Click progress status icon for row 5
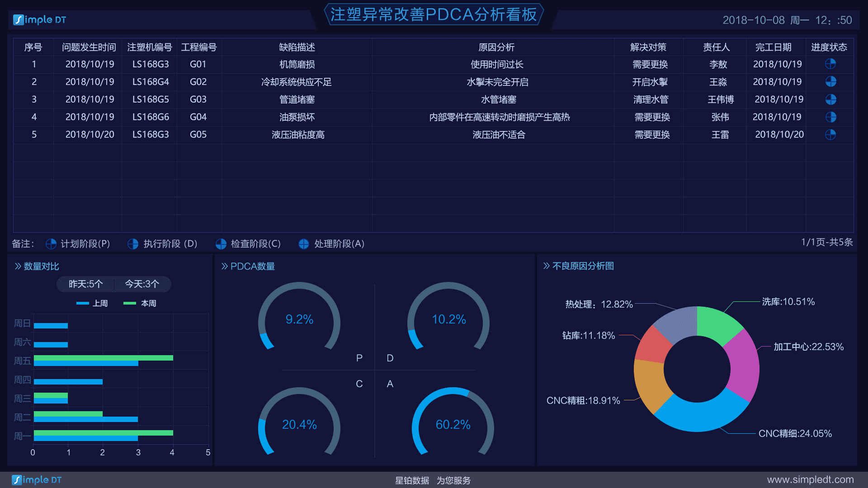This screenshot has height=488, width=868. click(x=830, y=135)
